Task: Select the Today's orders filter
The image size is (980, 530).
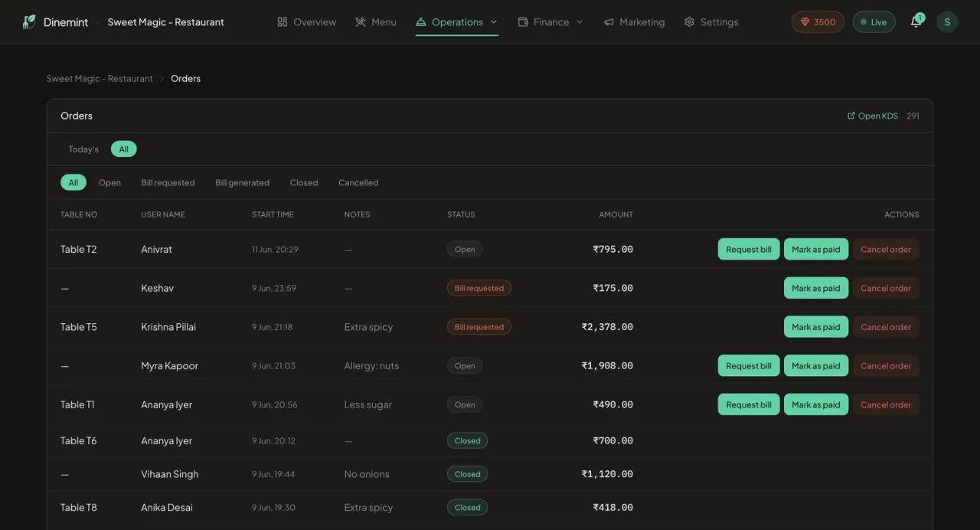Action: pos(83,149)
